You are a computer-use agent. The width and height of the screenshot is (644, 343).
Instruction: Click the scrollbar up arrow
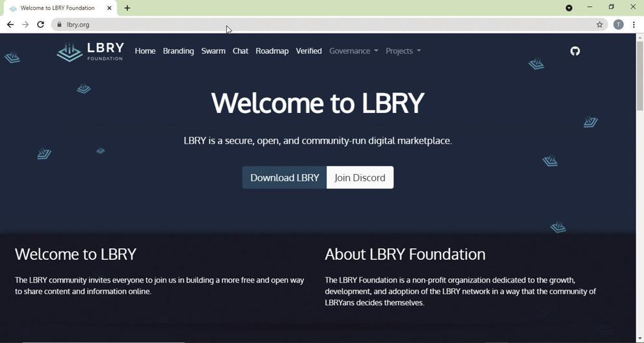tap(640, 37)
